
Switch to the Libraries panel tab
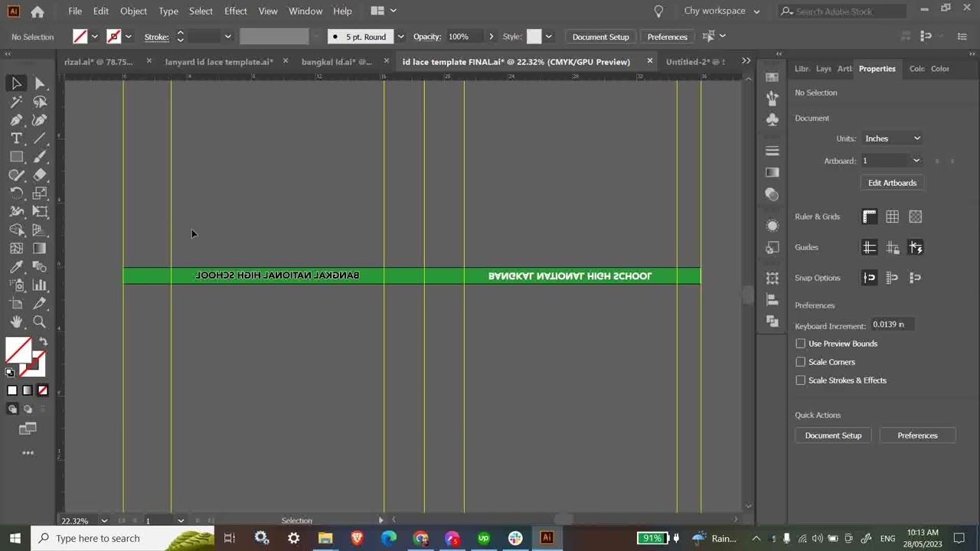pos(802,68)
